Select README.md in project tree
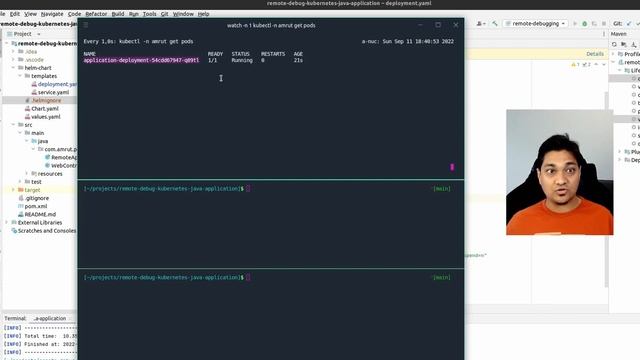The width and height of the screenshot is (640, 360). pos(40,214)
